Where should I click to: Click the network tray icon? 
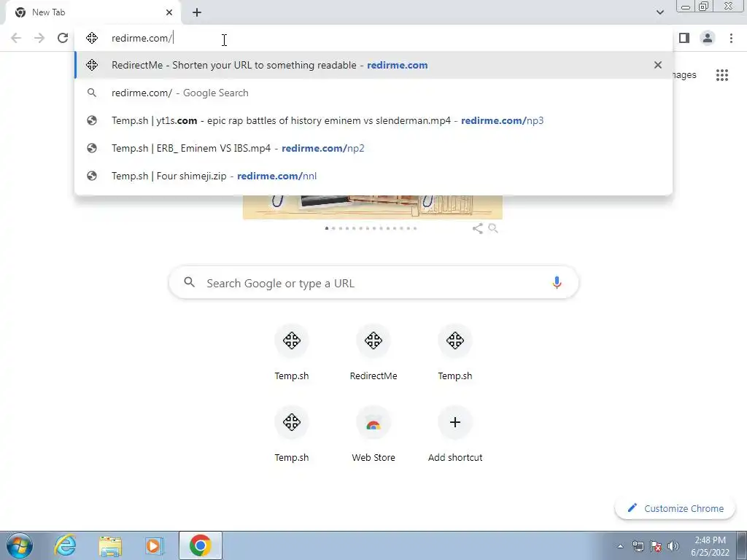pyautogui.click(x=638, y=546)
